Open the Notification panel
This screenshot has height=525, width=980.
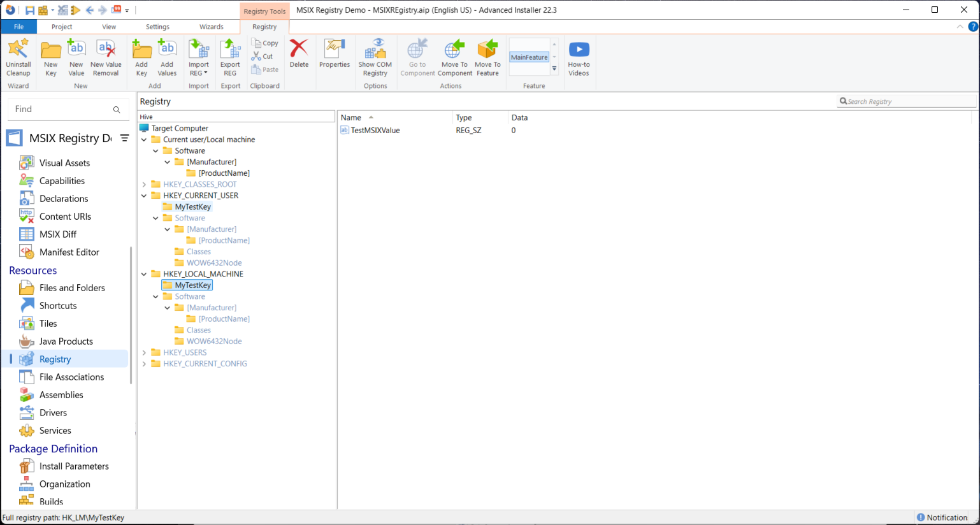click(x=942, y=517)
